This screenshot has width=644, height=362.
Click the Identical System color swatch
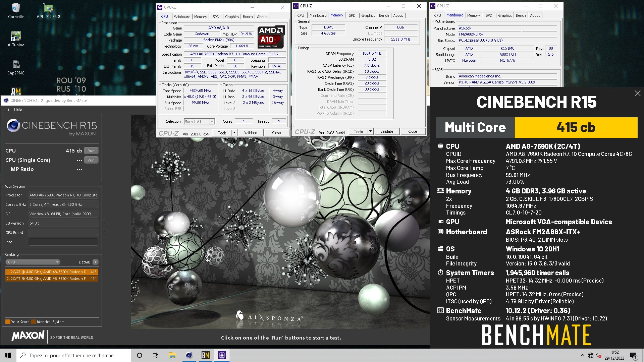(x=33, y=322)
